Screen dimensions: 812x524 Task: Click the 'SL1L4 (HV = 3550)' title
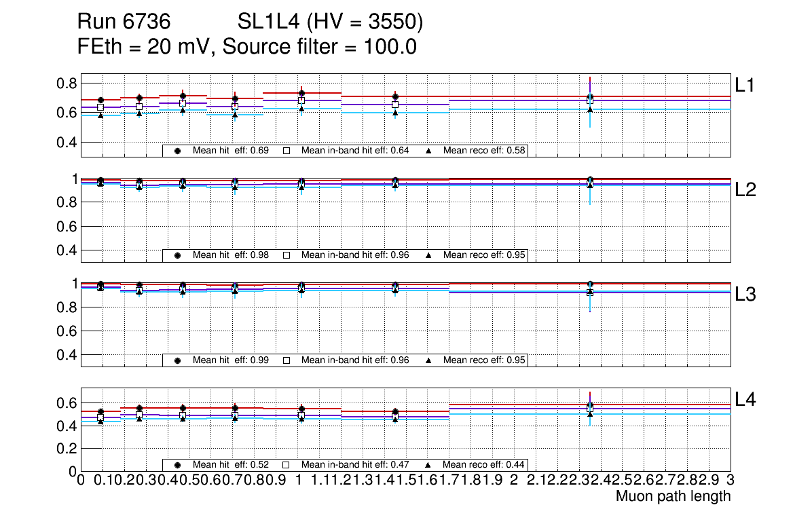coord(331,22)
